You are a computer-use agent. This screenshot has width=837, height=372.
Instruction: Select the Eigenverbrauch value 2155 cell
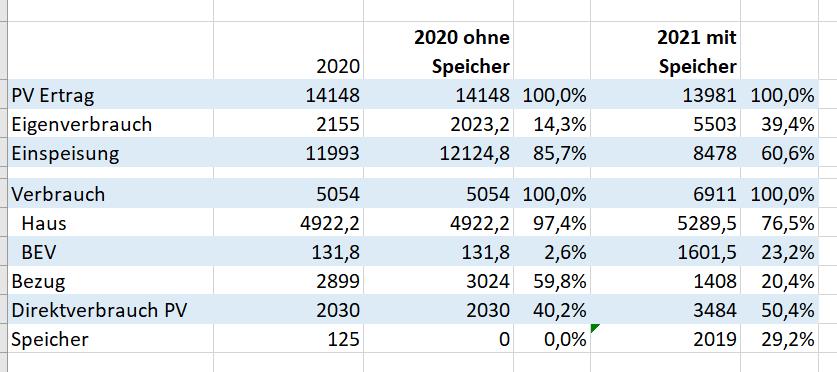[289, 124]
